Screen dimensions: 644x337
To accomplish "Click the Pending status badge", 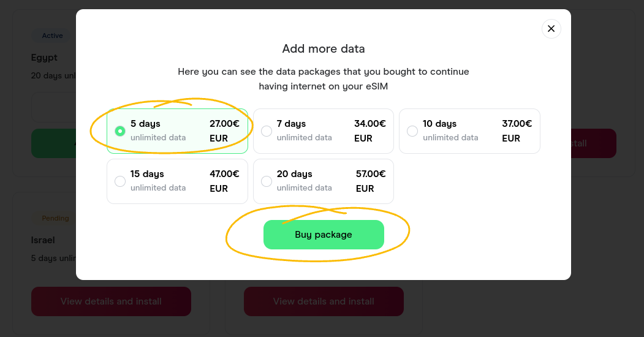I will 55,218.
